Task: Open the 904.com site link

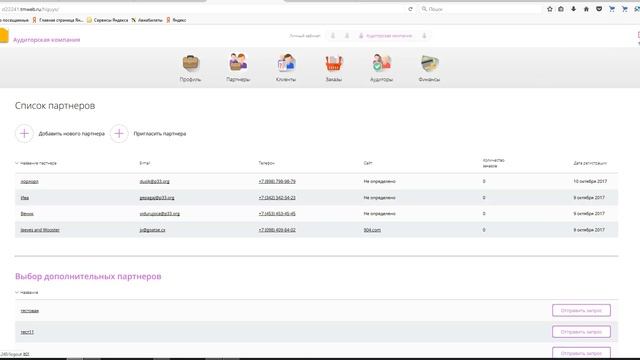Action: [x=372, y=230]
